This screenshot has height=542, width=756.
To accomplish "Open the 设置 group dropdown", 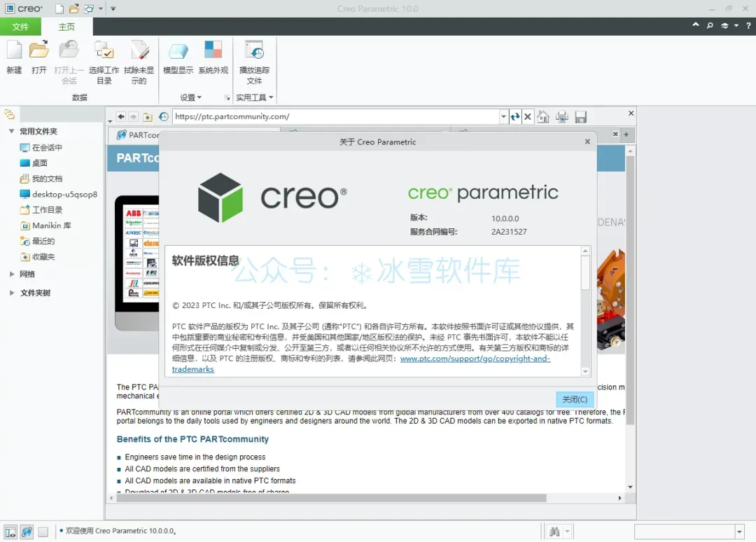I will coord(190,97).
